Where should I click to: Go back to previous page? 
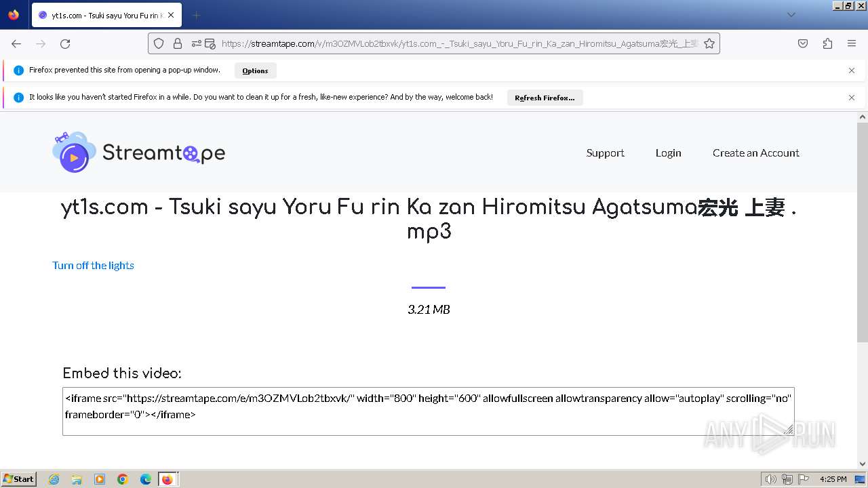click(x=16, y=43)
